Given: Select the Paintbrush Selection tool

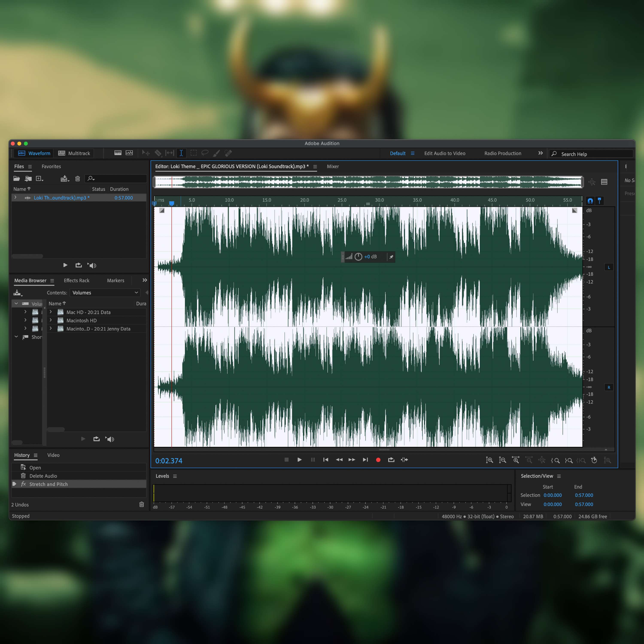Looking at the screenshot, I should tap(216, 153).
